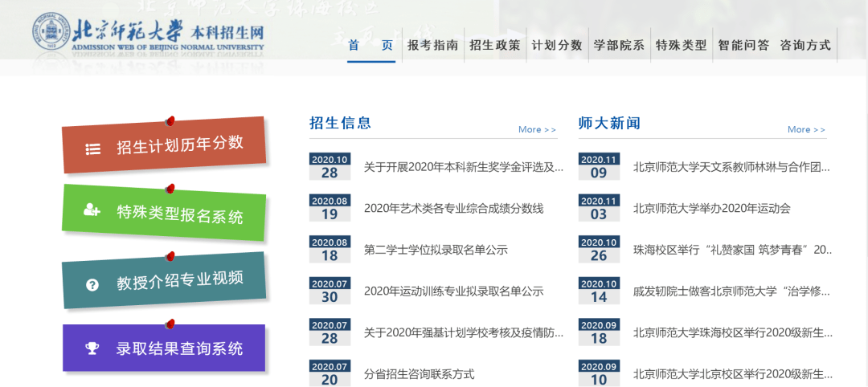Click the 2020.10 14 date badge
Viewport: 868px width, 387px height.
[x=599, y=291]
